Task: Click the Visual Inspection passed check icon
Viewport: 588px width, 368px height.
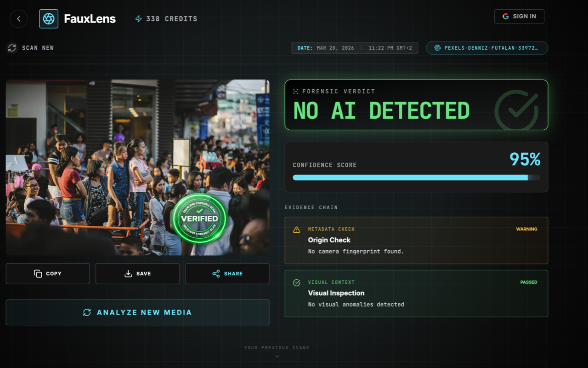Action: click(x=297, y=282)
